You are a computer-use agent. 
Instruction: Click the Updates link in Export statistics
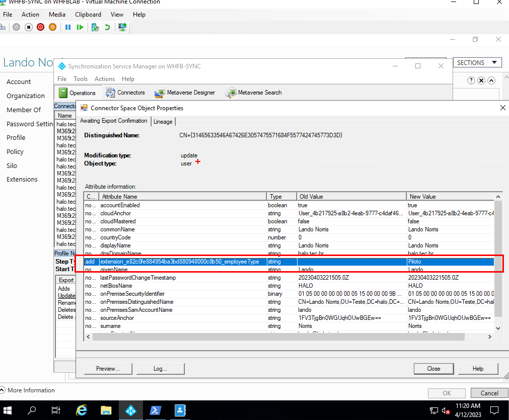66,296
